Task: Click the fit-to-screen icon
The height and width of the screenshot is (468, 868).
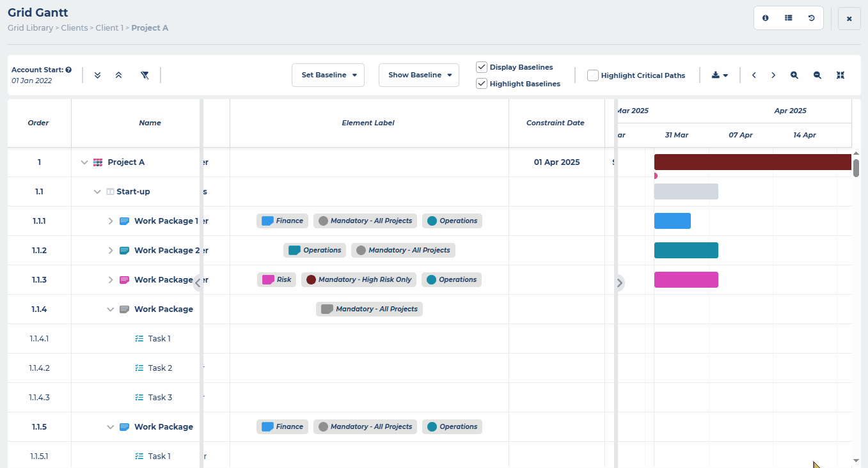Action: [840, 75]
